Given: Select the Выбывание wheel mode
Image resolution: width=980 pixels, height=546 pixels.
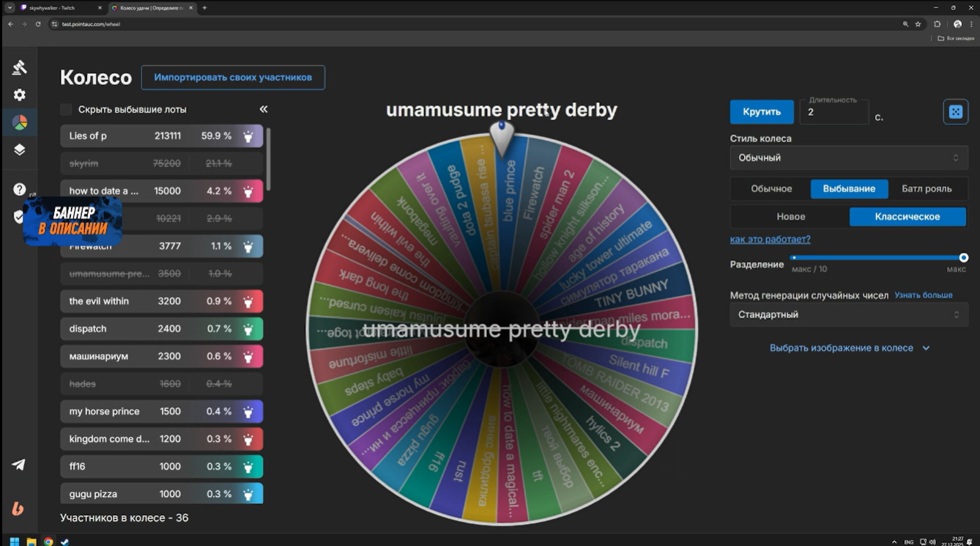Looking at the screenshot, I should point(849,189).
